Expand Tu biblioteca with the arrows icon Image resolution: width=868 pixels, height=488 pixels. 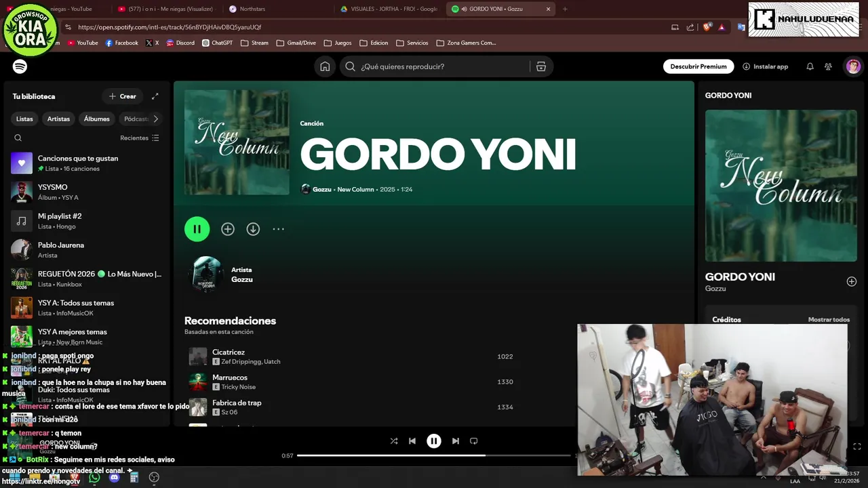pyautogui.click(x=155, y=96)
